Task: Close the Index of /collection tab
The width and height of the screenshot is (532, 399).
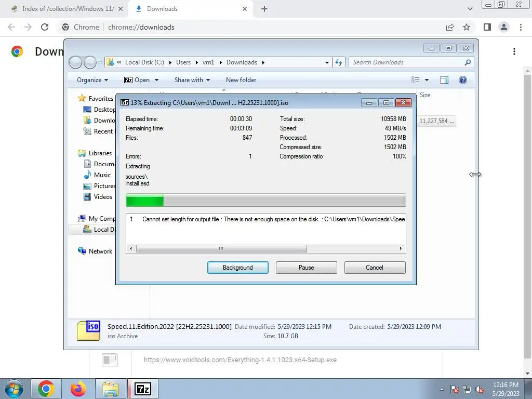Action: tap(121, 9)
